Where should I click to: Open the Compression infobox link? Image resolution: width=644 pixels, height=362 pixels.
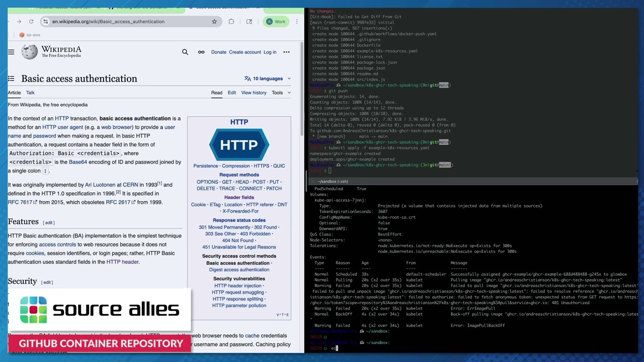click(x=236, y=166)
